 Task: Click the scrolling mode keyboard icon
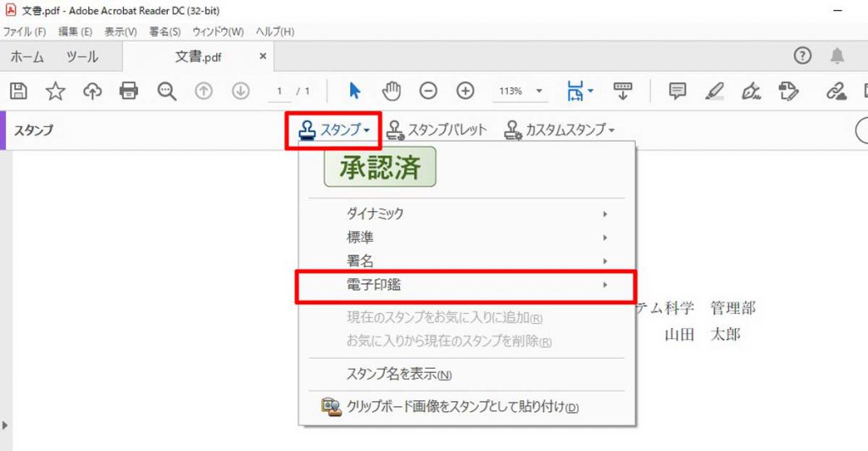click(x=623, y=91)
